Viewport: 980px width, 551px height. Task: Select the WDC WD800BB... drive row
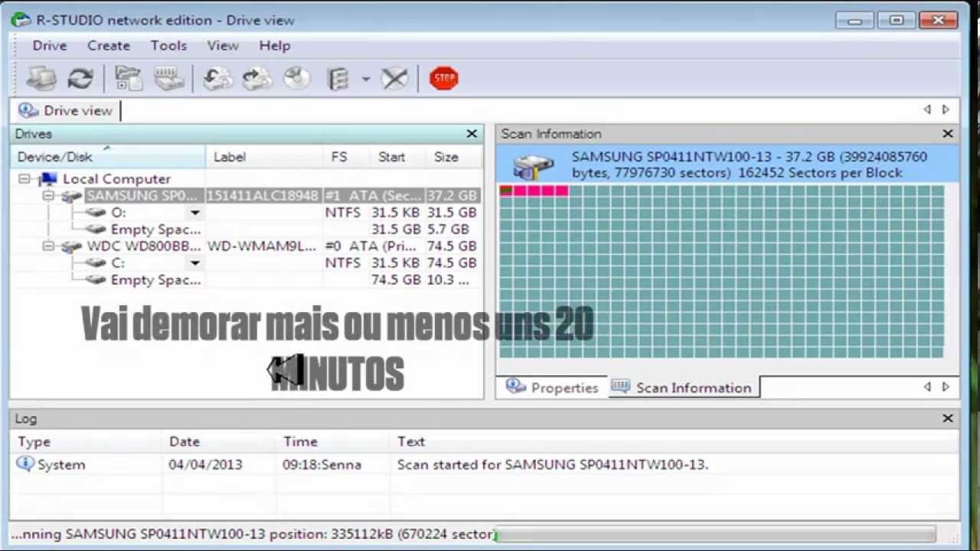click(x=144, y=246)
